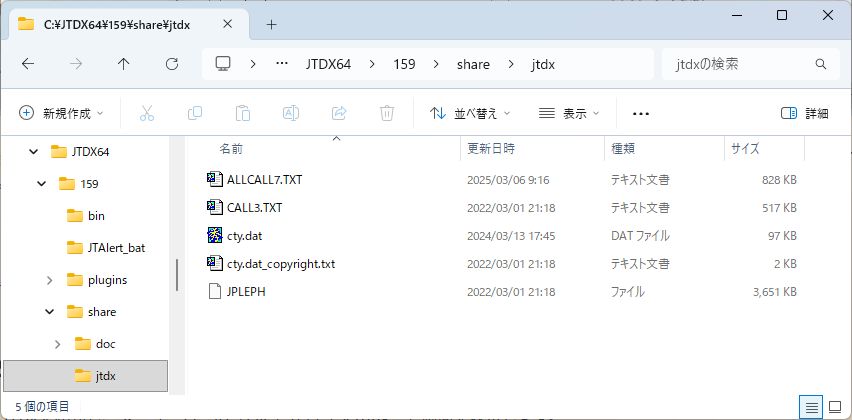
Task: Switch to large thumbnails view in the status bar
Action: 835,407
